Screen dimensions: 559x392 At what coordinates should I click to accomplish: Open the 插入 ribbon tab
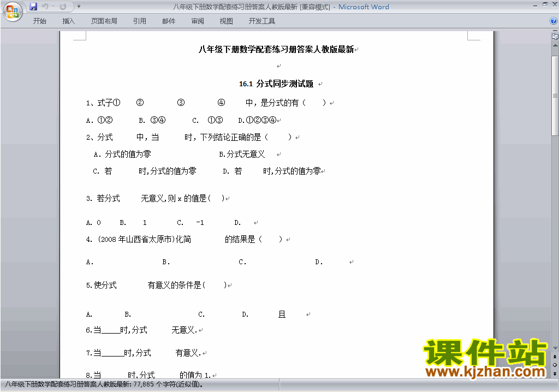pos(68,21)
